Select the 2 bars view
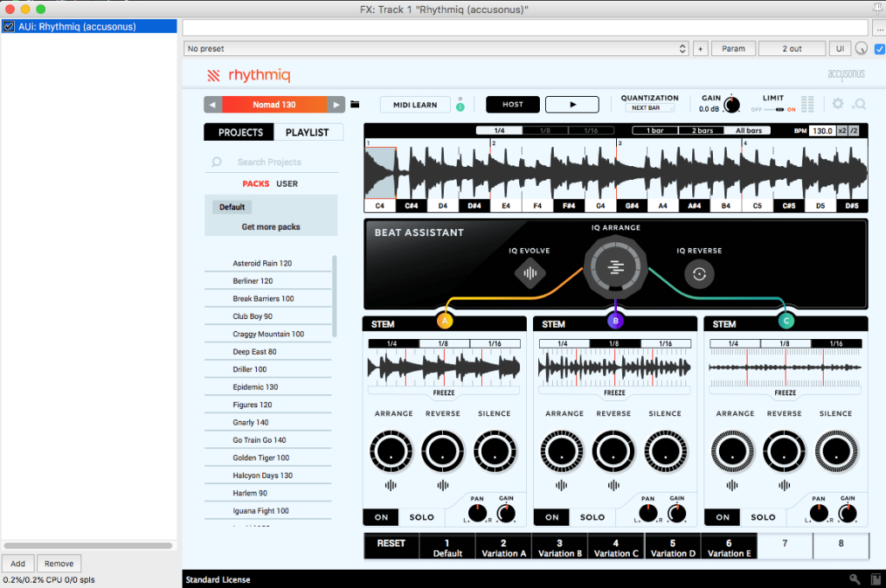This screenshot has height=588, width=886. (x=703, y=131)
